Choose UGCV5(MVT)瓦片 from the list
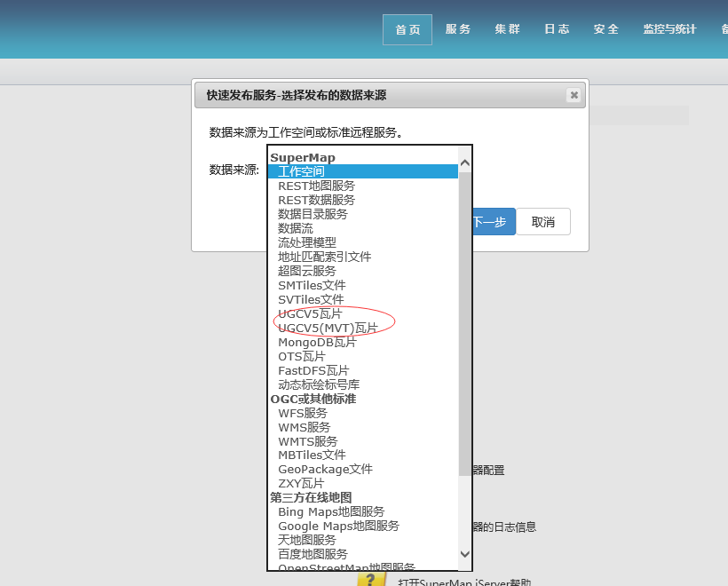The width and height of the screenshot is (728, 586). click(x=363, y=328)
